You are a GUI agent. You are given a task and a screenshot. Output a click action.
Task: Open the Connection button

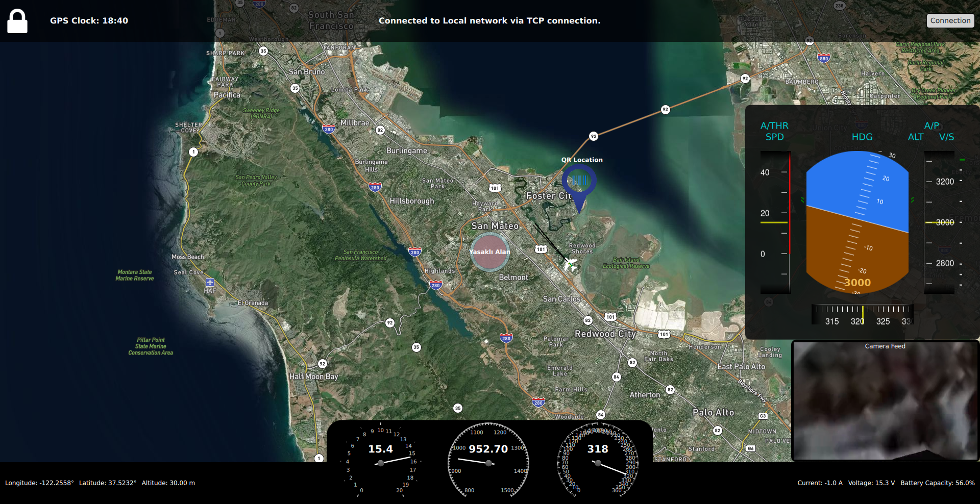click(950, 20)
